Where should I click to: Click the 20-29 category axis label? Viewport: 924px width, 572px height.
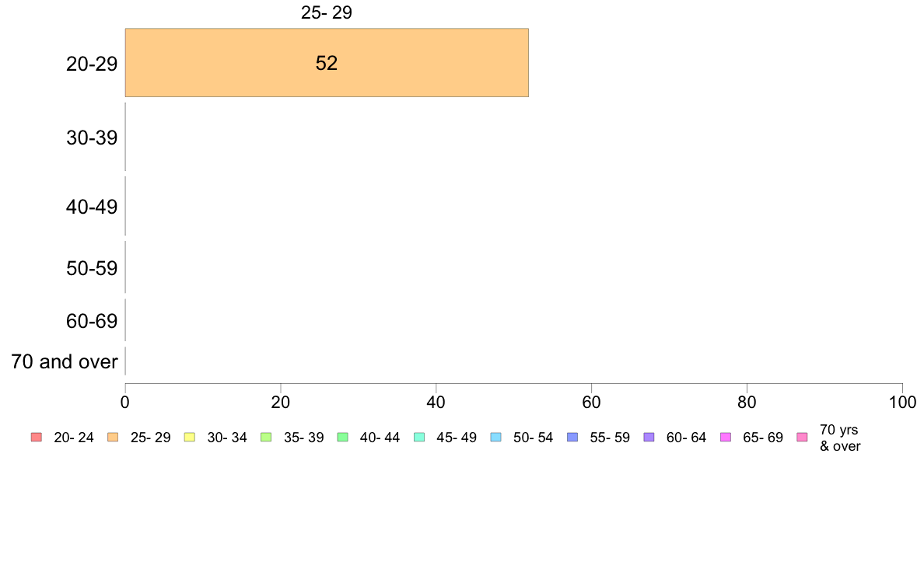tap(92, 64)
